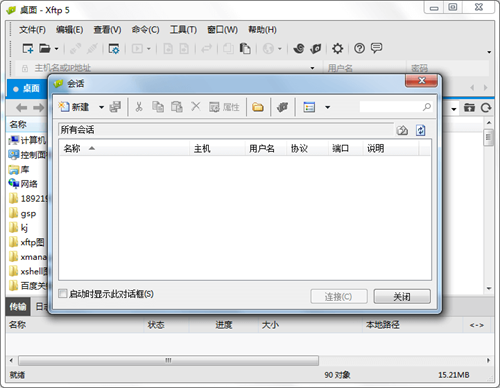The height and width of the screenshot is (388, 500).
Task: Click the refresh icon beside 所有会话 path
Action: tap(421, 130)
